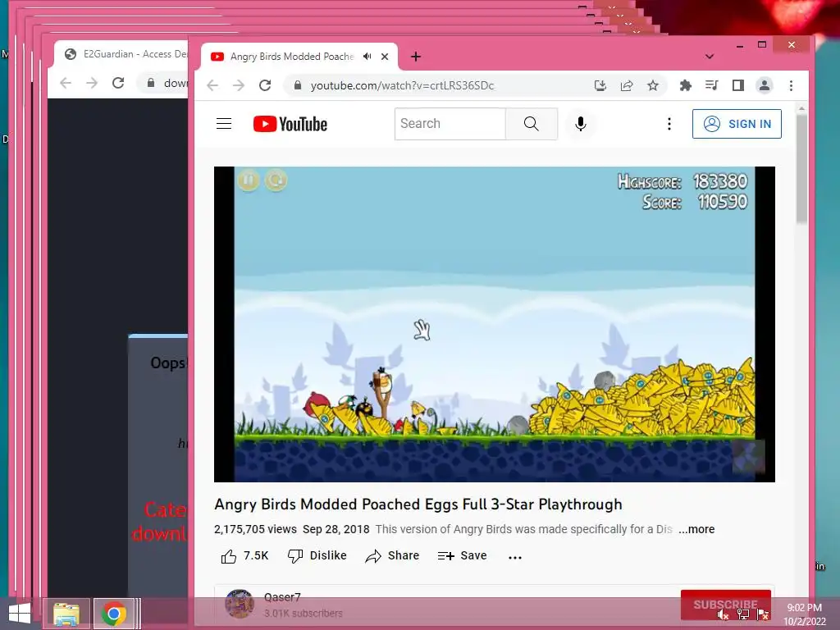Open YouTube settings three-dot menu
This screenshot has width=840, height=630.
(669, 124)
